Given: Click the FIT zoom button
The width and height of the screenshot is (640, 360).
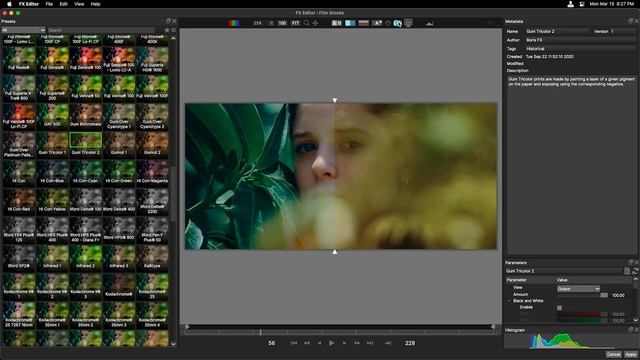Looking at the screenshot, I should tap(295, 23).
